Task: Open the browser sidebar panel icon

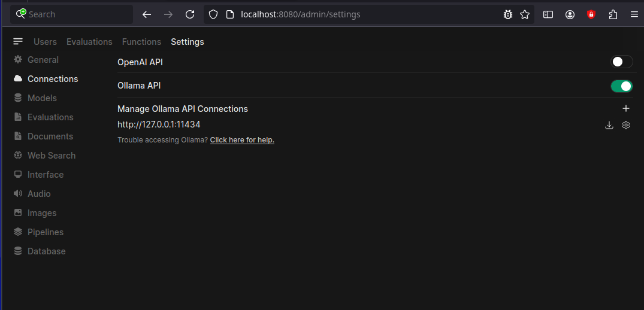Action: [x=548, y=14]
